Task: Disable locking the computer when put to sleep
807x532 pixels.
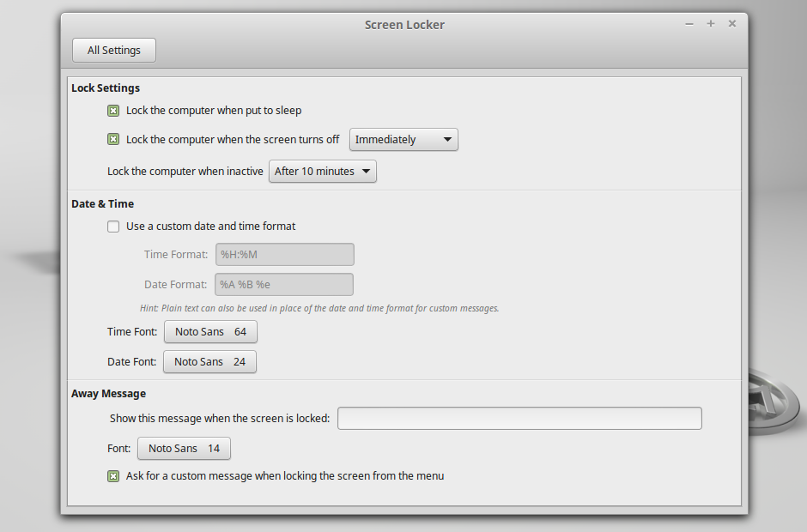Action: [x=113, y=110]
